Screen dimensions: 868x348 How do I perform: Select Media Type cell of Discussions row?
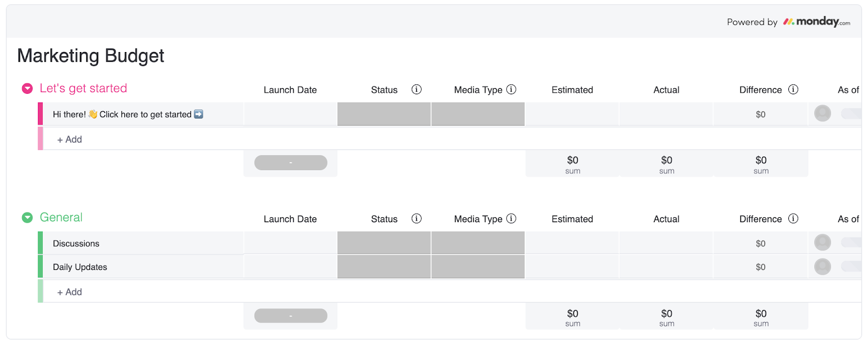(478, 243)
